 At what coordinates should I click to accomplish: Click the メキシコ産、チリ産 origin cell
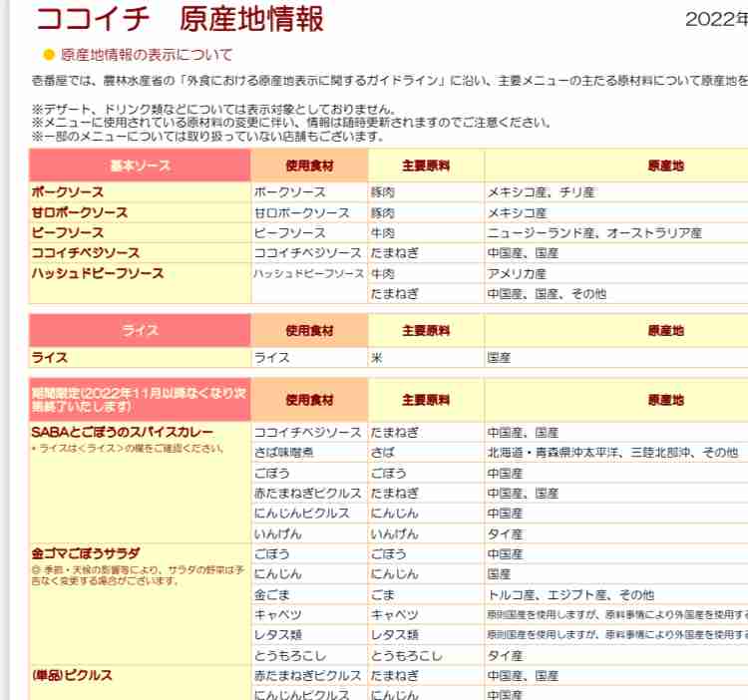pos(541,192)
